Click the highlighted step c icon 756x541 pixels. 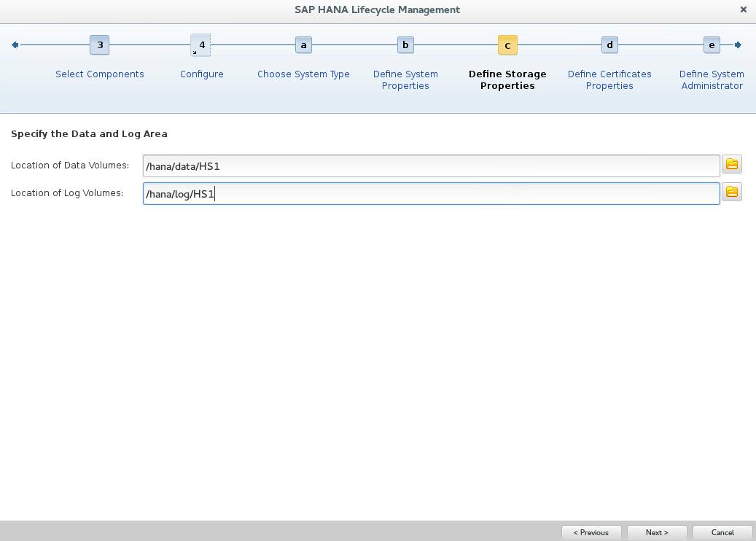pos(507,44)
